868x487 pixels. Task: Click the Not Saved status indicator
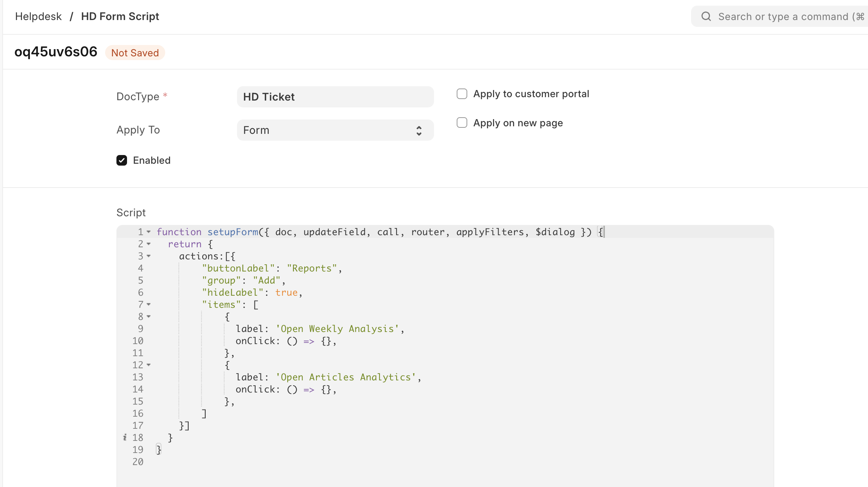pyautogui.click(x=135, y=53)
